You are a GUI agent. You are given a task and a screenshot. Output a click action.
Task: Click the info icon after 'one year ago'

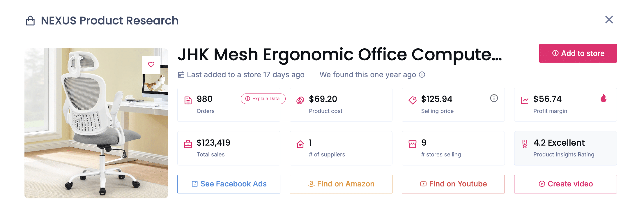(x=422, y=75)
